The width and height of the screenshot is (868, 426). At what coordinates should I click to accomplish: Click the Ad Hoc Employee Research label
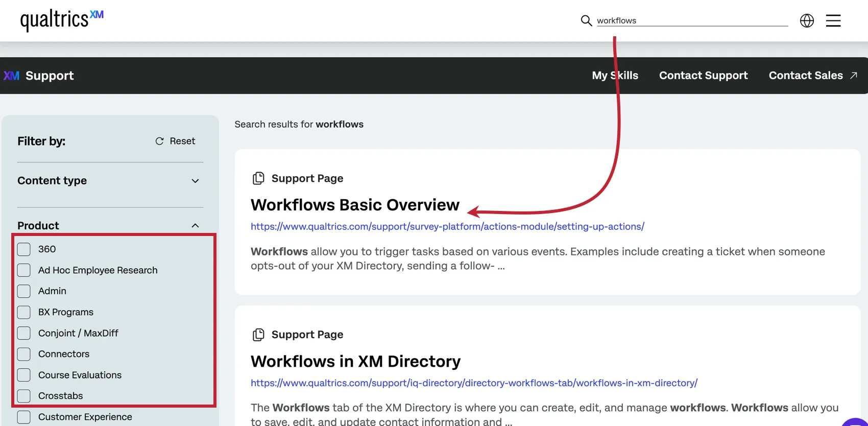pyautogui.click(x=98, y=270)
